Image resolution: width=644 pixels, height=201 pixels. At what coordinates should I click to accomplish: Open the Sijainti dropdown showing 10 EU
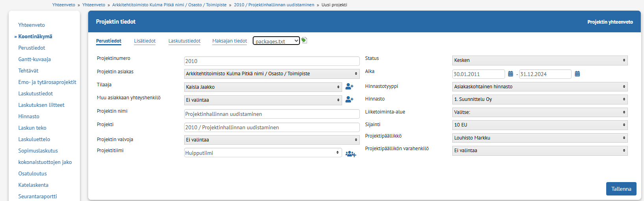(x=540, y=125)
